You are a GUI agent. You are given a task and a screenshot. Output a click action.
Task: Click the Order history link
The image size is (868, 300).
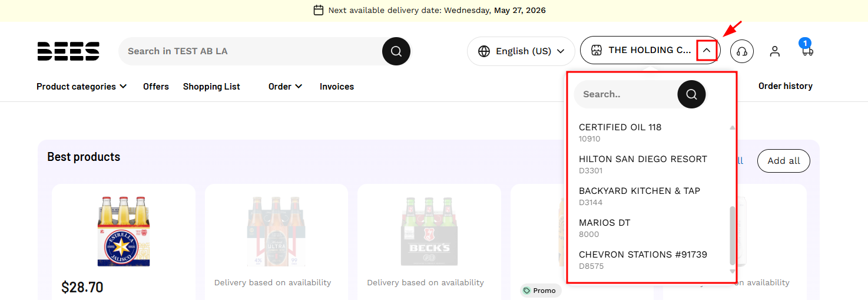pyautogui.click(x=786, y=86)
